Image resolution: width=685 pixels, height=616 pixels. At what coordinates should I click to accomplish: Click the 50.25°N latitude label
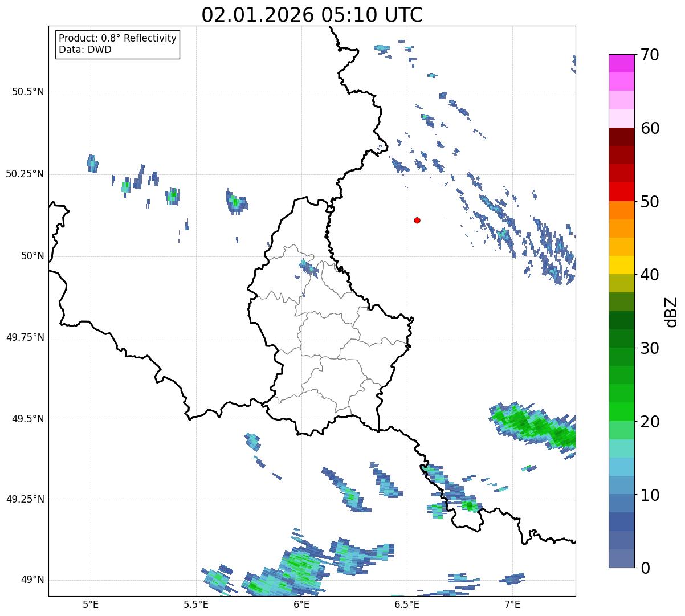tap(25, 174)
